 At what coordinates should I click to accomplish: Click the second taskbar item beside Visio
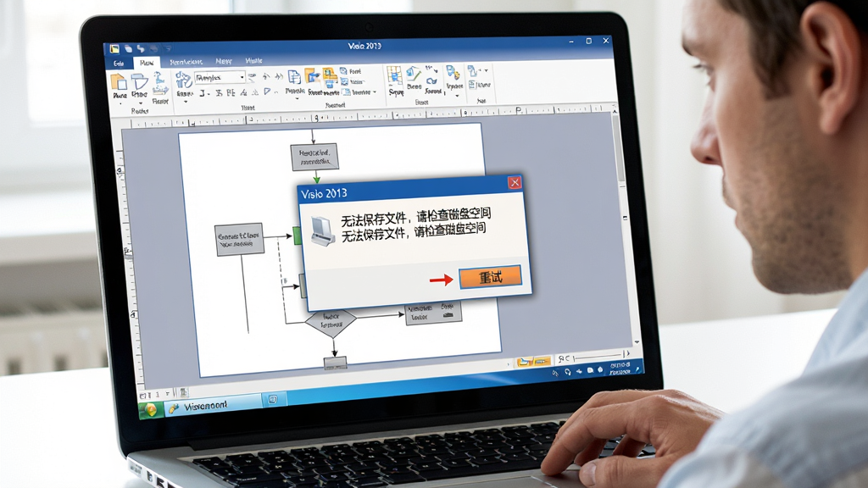tap(273, 400)
